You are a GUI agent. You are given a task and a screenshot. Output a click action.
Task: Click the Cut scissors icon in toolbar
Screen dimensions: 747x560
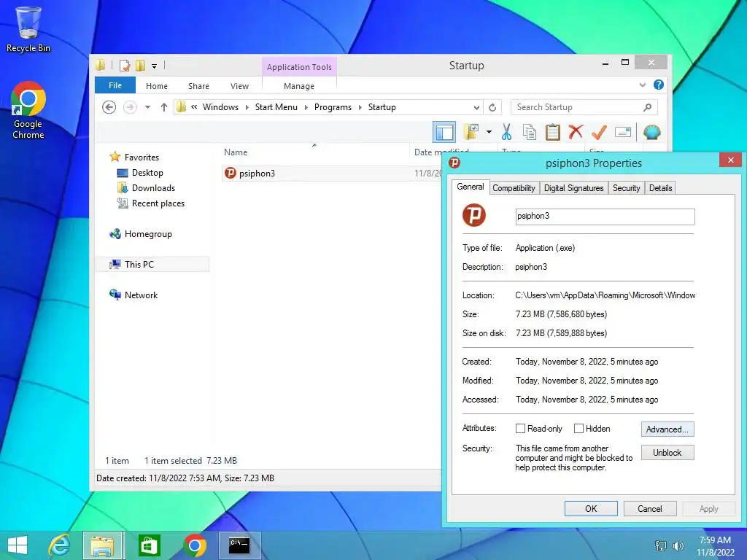(506, 132)
